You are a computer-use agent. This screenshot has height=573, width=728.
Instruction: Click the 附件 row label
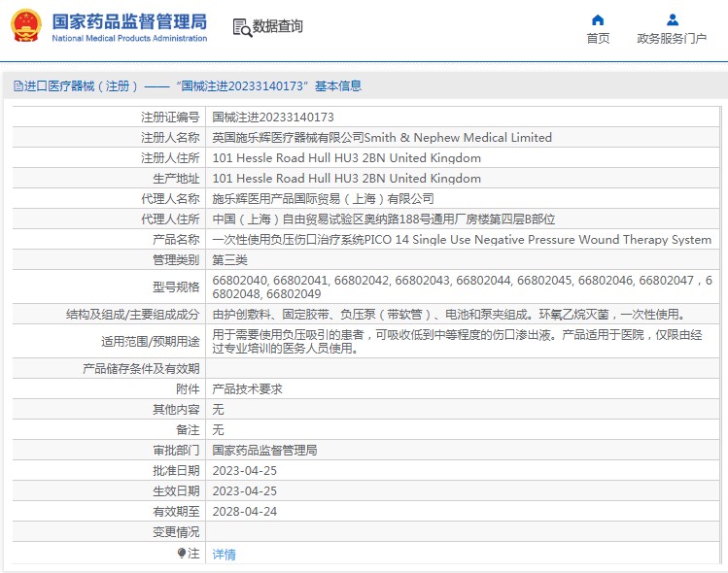click(188, 388)
